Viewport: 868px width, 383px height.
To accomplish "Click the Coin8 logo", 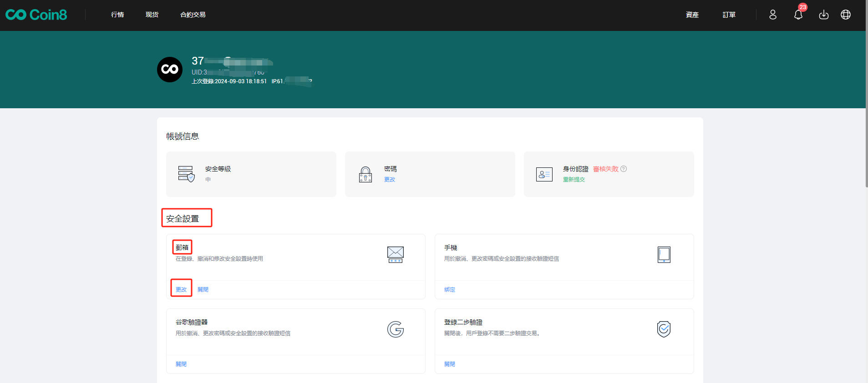I will [x=36, y=15].
